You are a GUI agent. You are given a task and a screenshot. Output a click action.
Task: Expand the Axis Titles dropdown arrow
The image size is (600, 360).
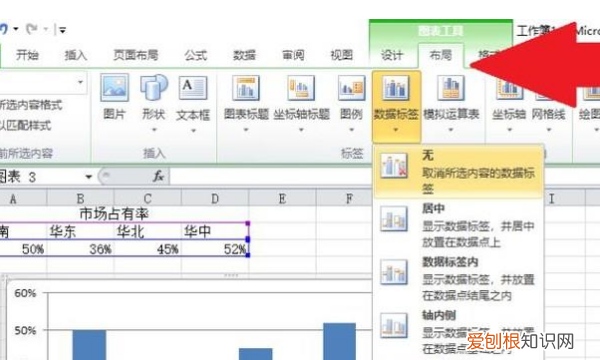[301, 130]
